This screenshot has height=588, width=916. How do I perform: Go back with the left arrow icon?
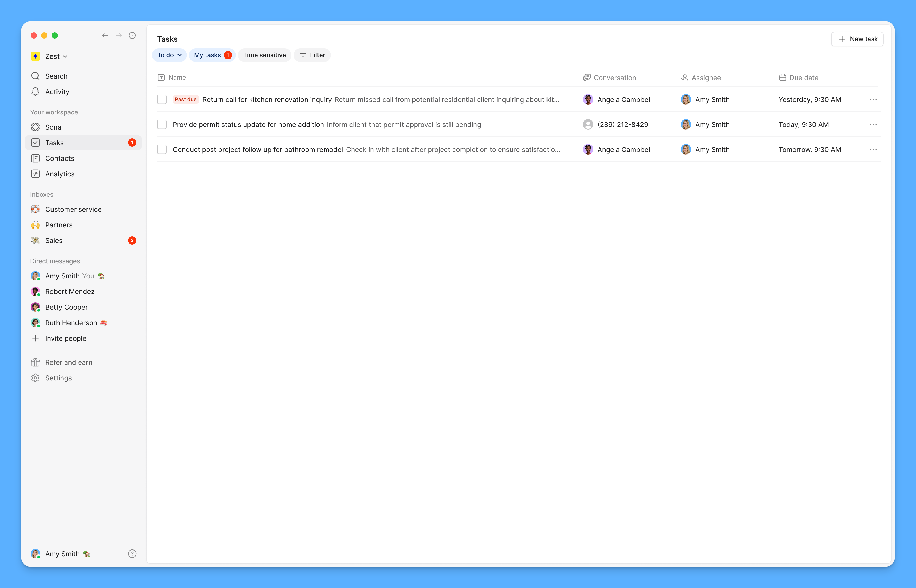[x=105, y=35]
